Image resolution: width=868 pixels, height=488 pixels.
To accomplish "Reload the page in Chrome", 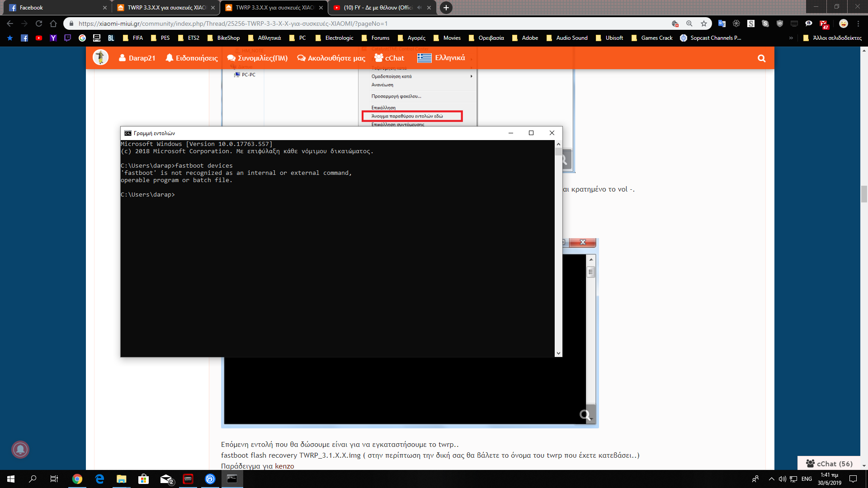I will [x=39, y=23].
